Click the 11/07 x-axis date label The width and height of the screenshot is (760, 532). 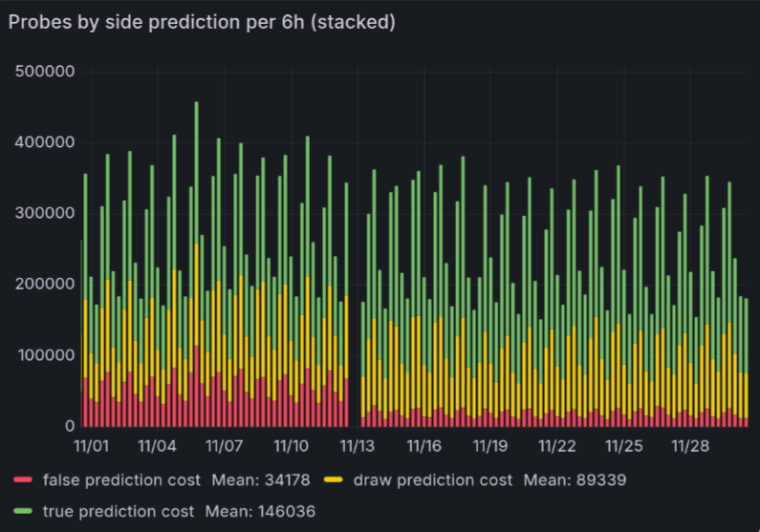click(x=224, y=447)
